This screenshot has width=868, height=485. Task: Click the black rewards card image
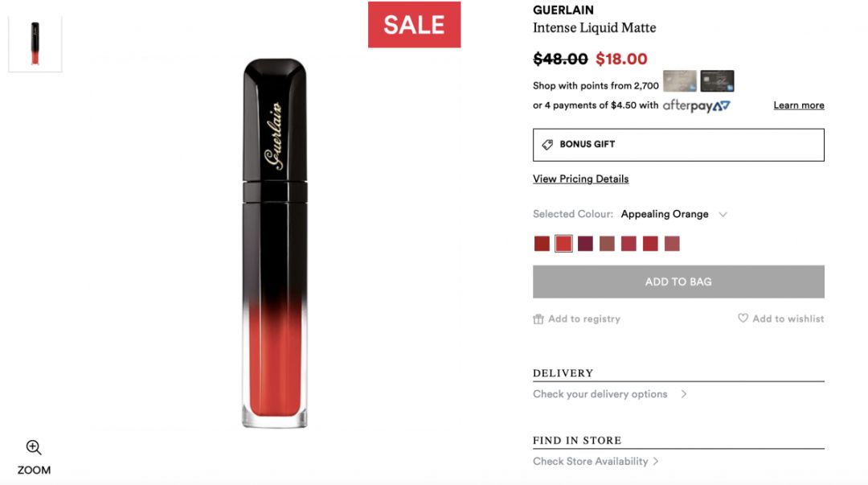(717, 81)
